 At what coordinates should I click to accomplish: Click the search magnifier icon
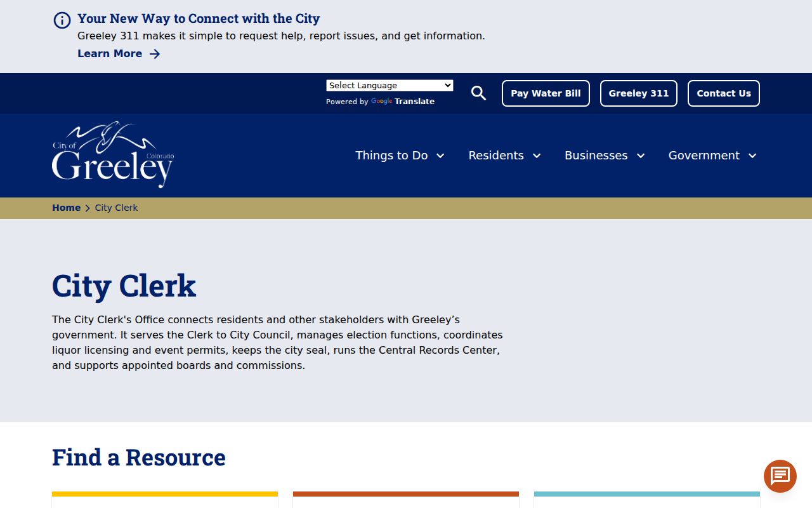tap(479, 93)
